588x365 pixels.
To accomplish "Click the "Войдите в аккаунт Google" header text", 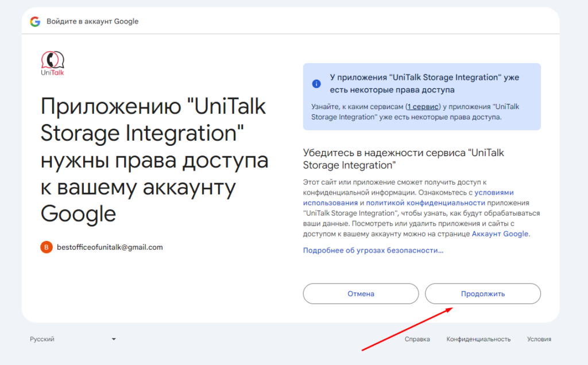I will [x=92, y=22].
